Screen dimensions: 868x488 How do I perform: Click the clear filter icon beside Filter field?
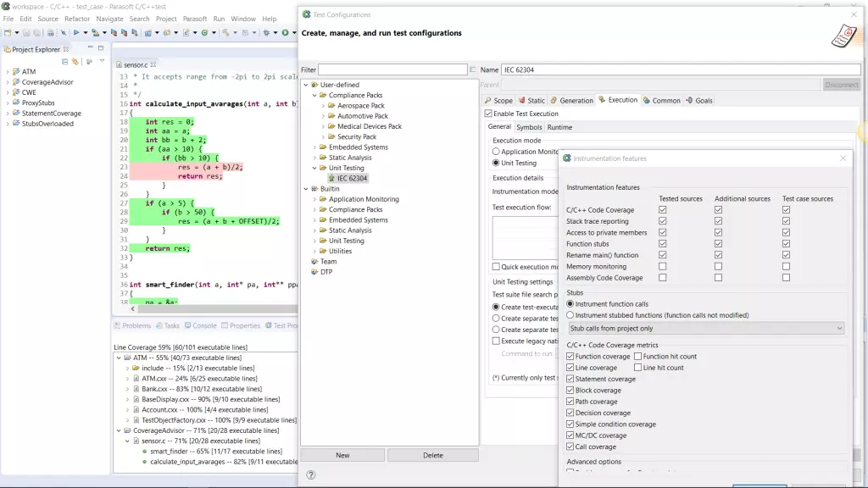pyautogui.click(x=472, y=69)
